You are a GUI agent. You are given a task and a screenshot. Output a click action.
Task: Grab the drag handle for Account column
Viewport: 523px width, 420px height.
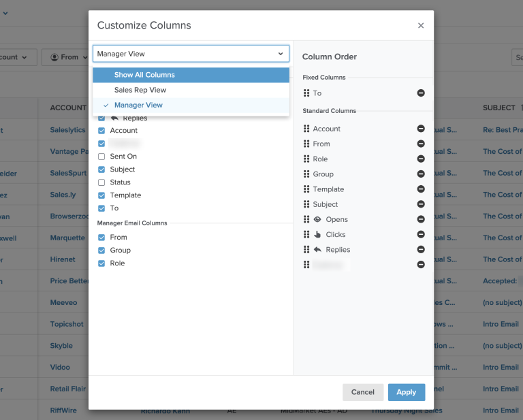point(306,129)
